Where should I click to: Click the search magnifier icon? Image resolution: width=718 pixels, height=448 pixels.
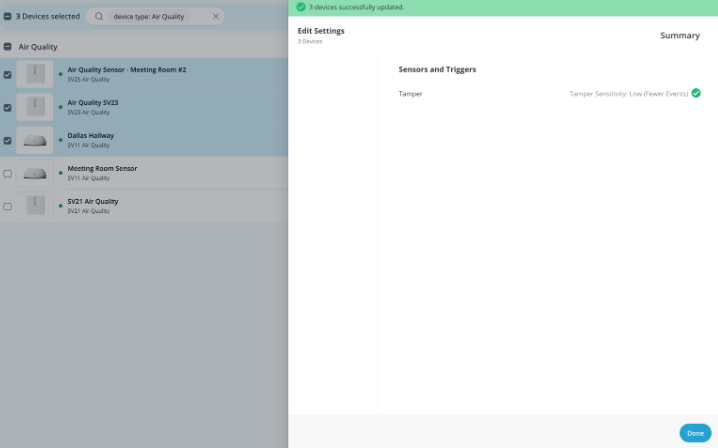tap(98, 17)
